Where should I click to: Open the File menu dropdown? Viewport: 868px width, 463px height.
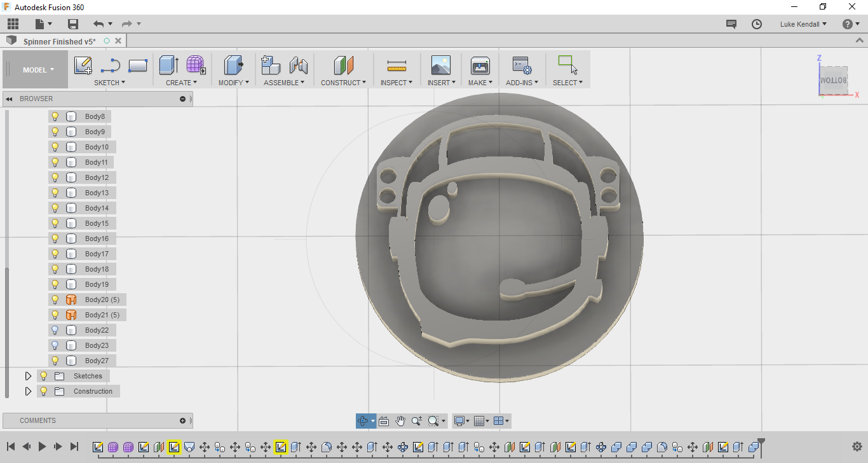coord(43,24)
